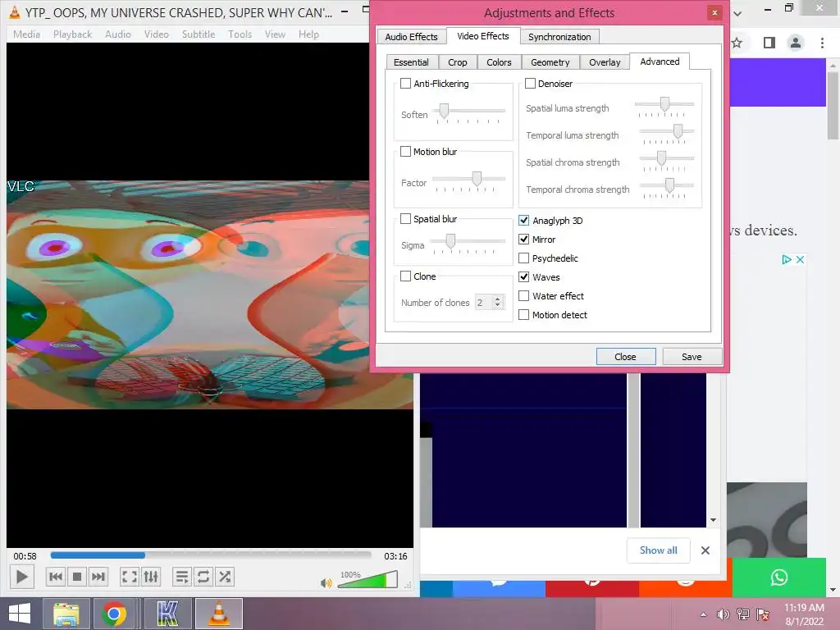Skip to next media in VLC
This screenshot has height=630, width=840.
[x=98, y=577]
